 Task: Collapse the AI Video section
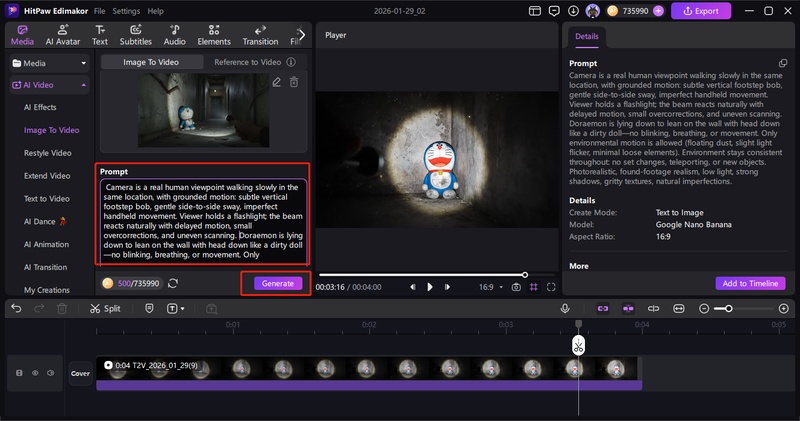(49, 85)
